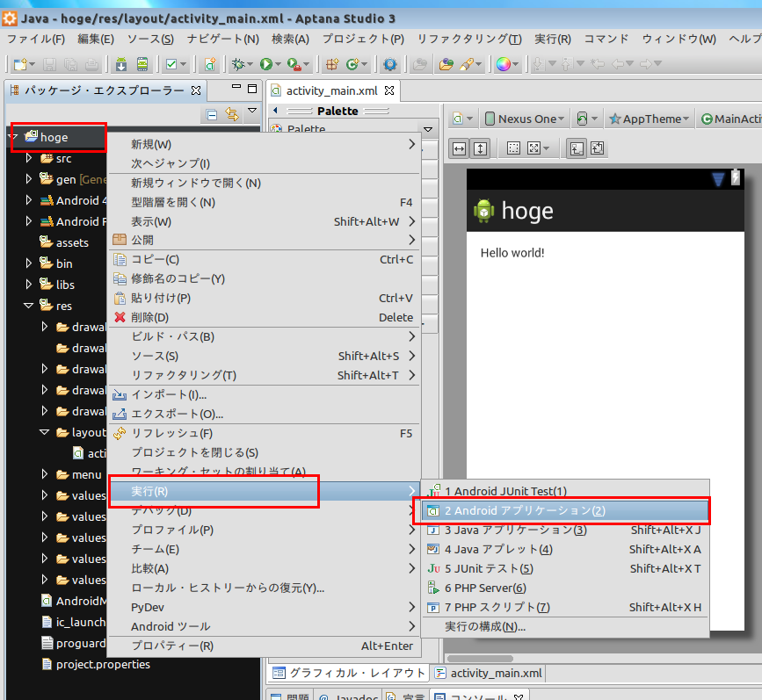Open the 編集(E) menu
The height and width of the screenshot is (700, 762).
pyautogui.click(x=96, y=39)
